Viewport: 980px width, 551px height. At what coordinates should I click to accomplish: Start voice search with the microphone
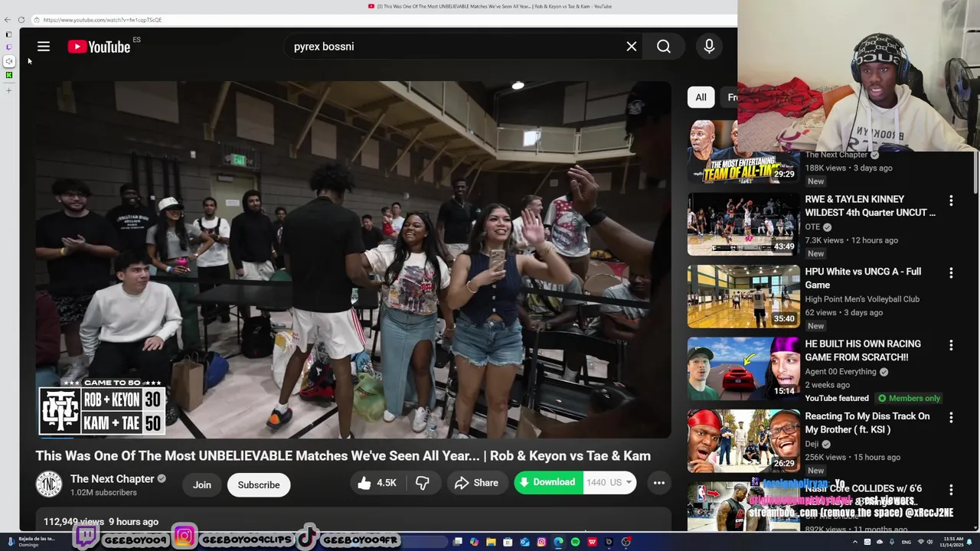click(x=709, y=47)
